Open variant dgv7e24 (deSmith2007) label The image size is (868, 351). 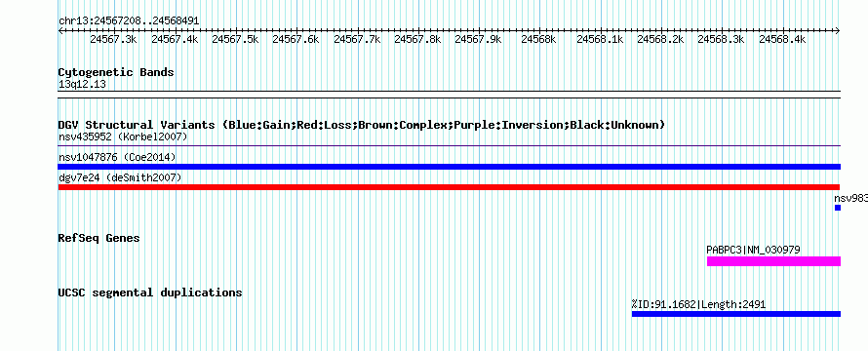point(120,177)
